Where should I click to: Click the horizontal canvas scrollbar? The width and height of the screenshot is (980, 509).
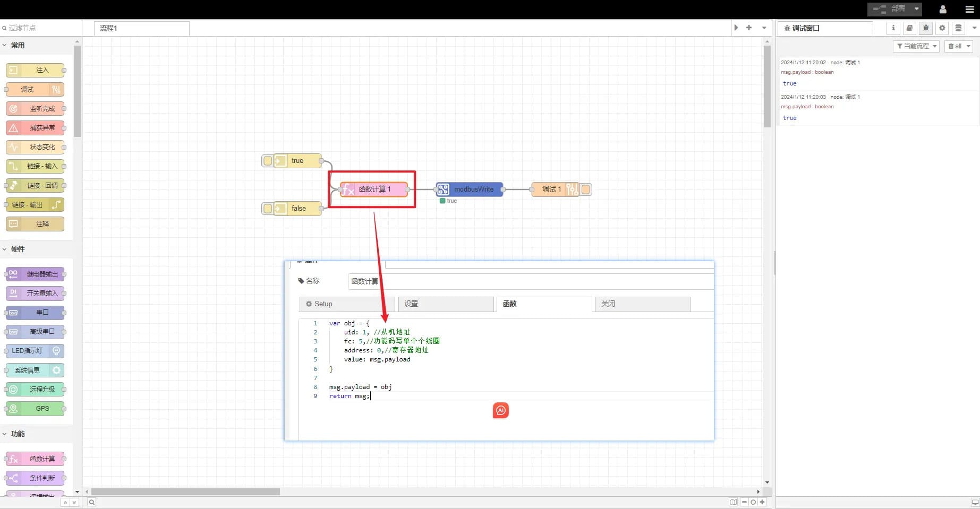coord(185,491)
